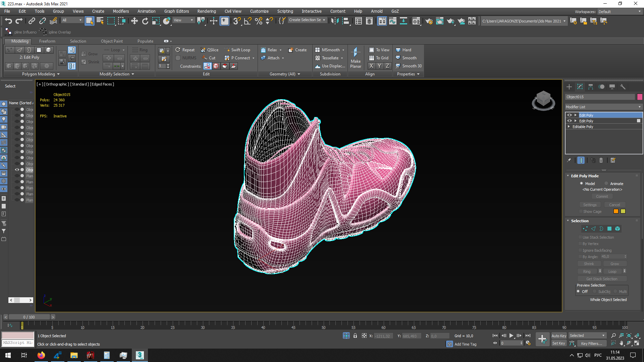Click the Rotate tool icon
This screenshot has width=644, height=362.
pyautogui.click(x=145, y=21)
